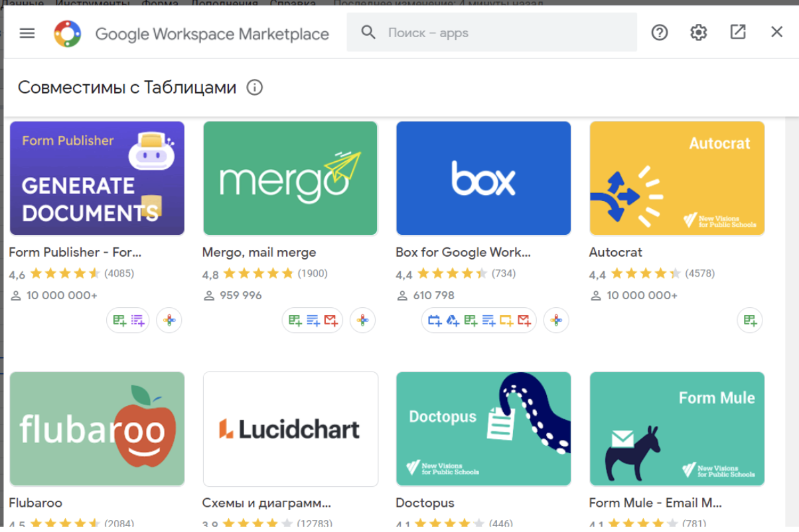Open the Flubaroo thumbnail
Image resolution: width=799 pixels, height=532 pixels.
[97, 429]
